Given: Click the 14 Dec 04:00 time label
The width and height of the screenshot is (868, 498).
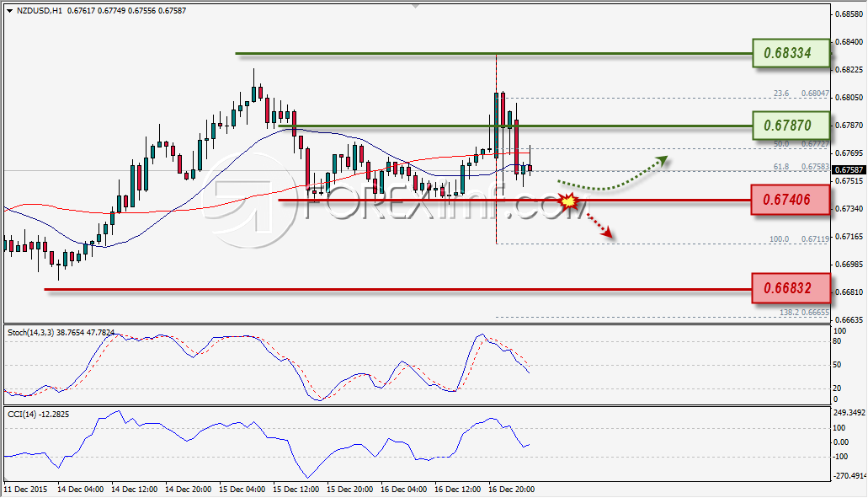Looking at the screenshot, I should click(x=80, y=489).
